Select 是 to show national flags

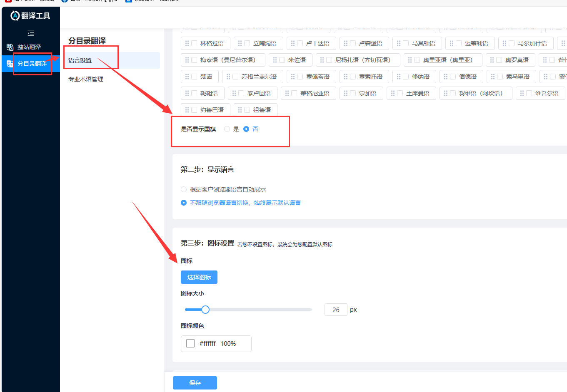[227, 129]
